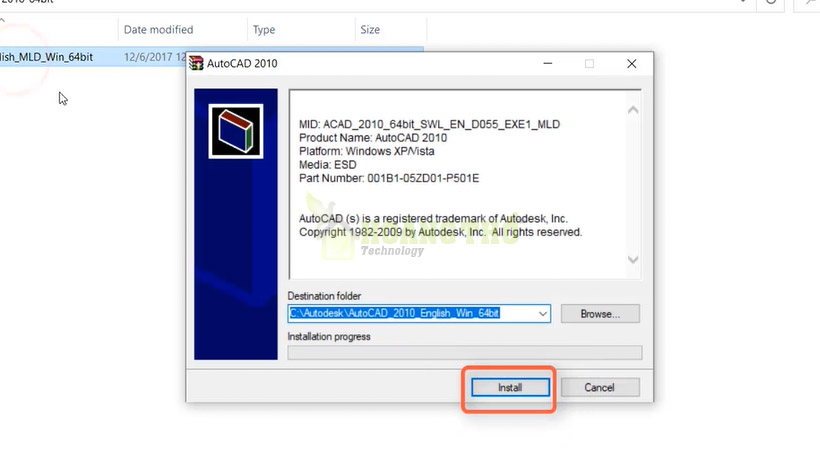Screen dimensions: 820x450
Task: Click the 'Product Name: AutoCAD 2010' line
Action: point(373,138)
